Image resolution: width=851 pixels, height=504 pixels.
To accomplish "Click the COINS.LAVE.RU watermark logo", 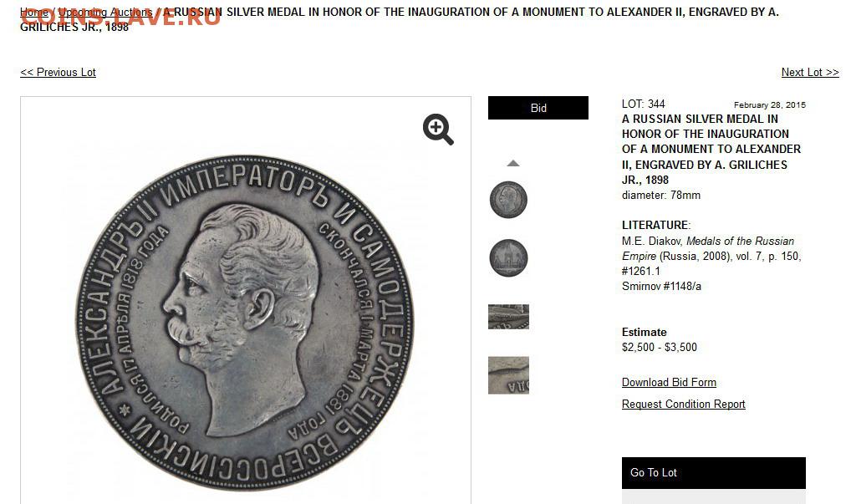I will point(120,18).
